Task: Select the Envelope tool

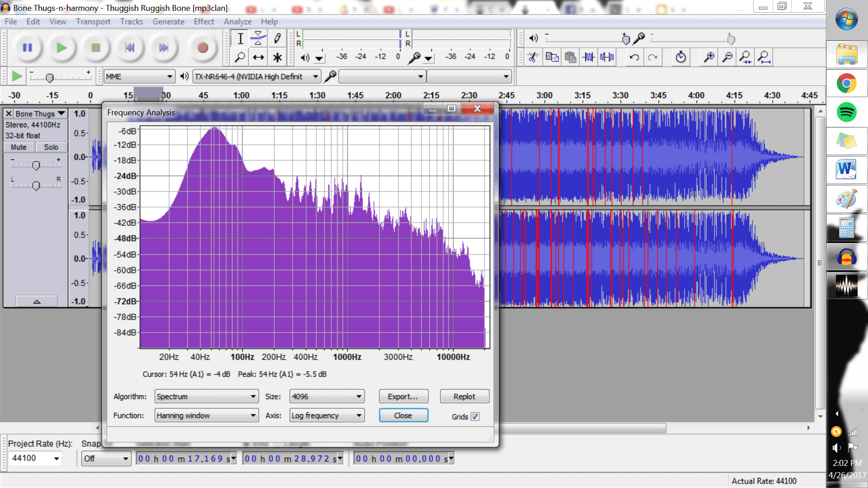Action: [x=258, y=39]
